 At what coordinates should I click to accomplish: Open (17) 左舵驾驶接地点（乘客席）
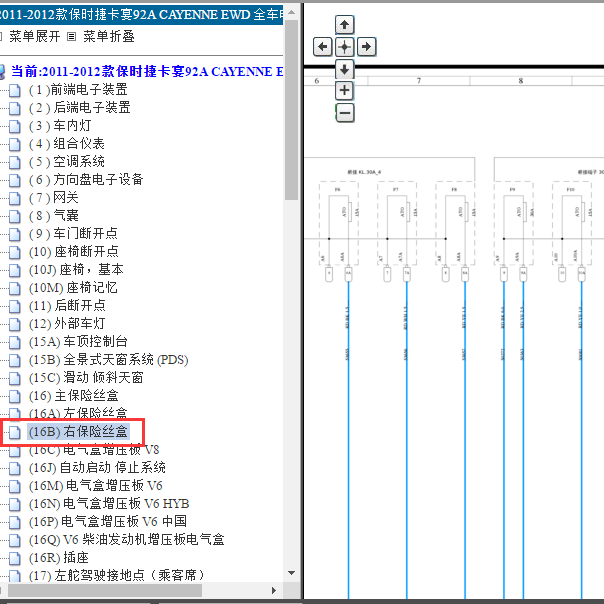click(x=117, y=575)
